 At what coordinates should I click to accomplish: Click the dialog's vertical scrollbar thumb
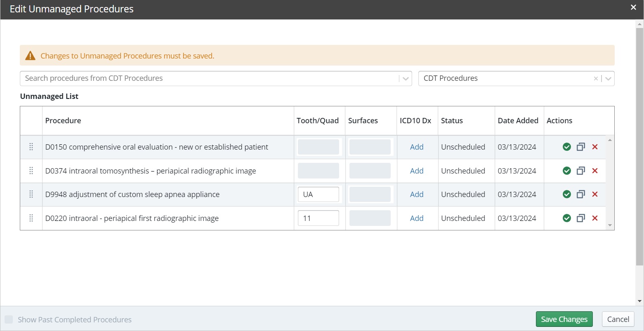click(x=639, y=146)
